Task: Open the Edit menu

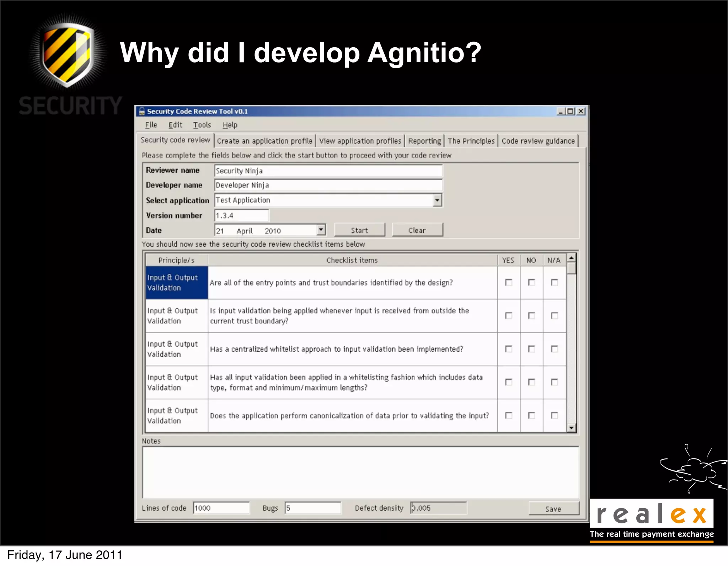Action: click(x=175, y=125)
